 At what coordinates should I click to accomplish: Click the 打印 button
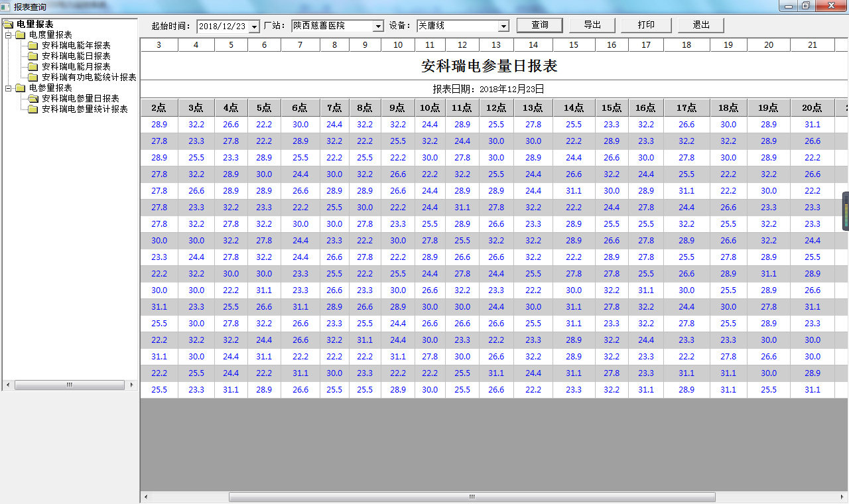(x=646, y=25)
